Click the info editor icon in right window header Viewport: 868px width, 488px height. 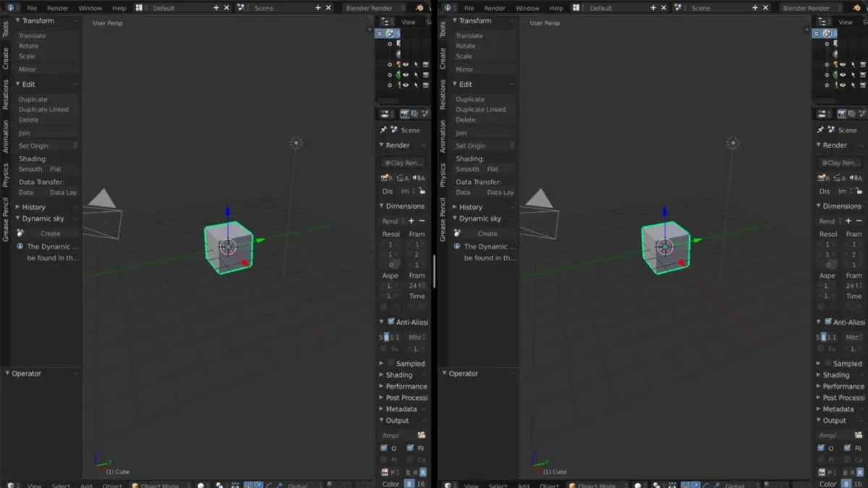click(x=448, y=8)
